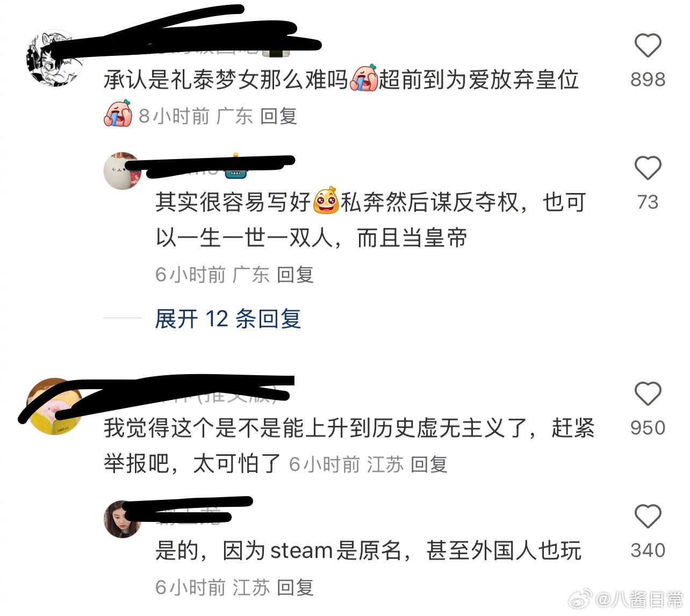The image size is (690, 616).
Task: Reply to the 8小时前 广东 comment
Action: point(278,116)
